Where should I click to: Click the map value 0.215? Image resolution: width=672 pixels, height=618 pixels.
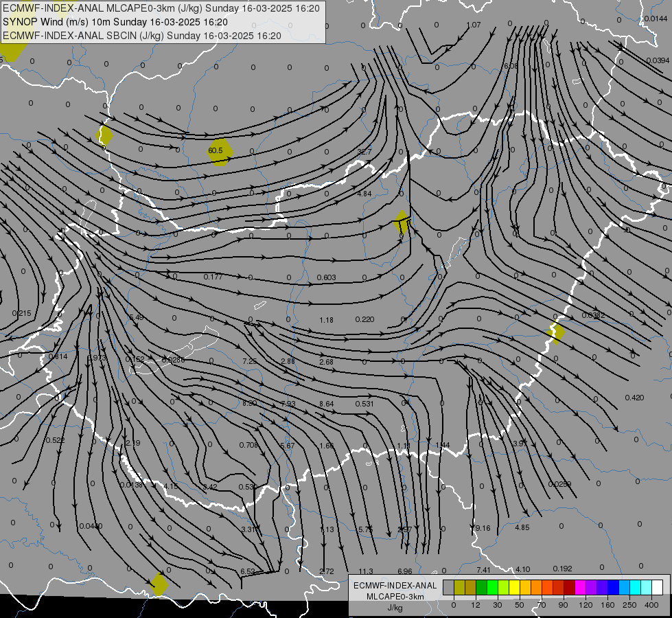click(22, 314)
